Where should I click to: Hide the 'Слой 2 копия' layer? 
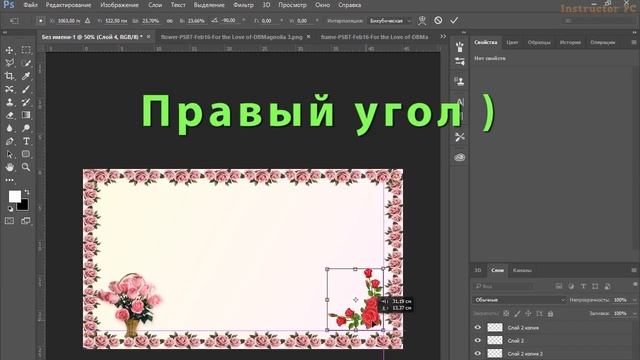pos(478,327)
